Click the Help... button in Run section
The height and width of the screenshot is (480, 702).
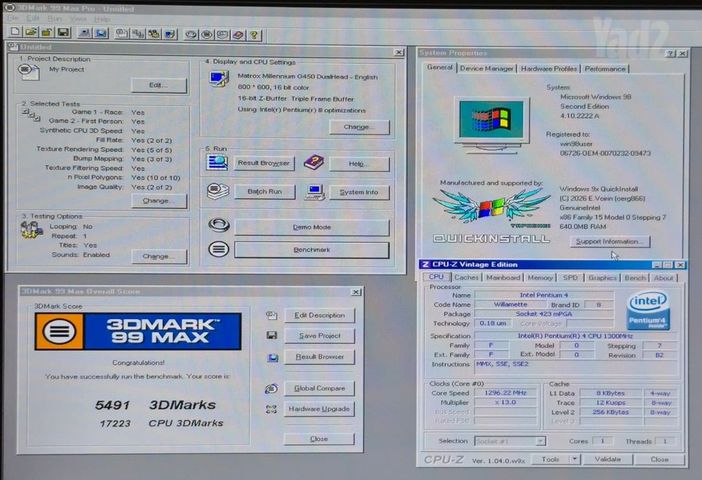359,164
